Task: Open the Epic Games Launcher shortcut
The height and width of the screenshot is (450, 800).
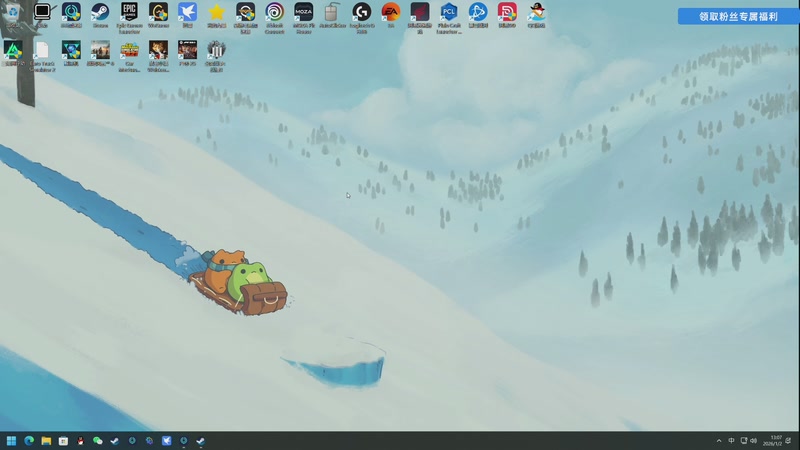Action: (129, 17)
